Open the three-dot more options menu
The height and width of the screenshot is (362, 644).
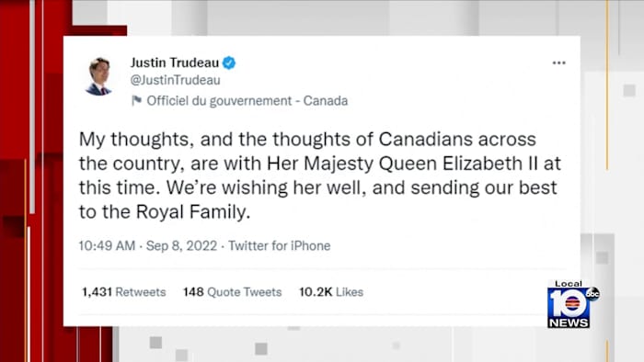[x=558, y=62]
